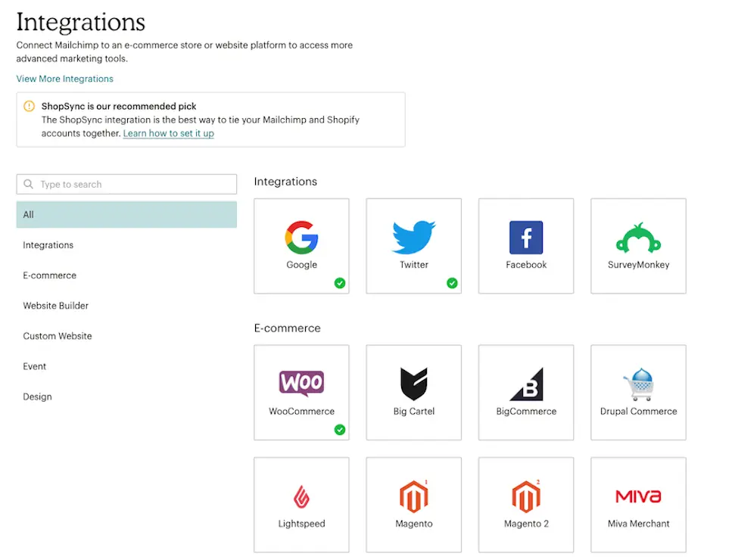
Task: Click the Facebook integration logo
Action: [526, 238]
